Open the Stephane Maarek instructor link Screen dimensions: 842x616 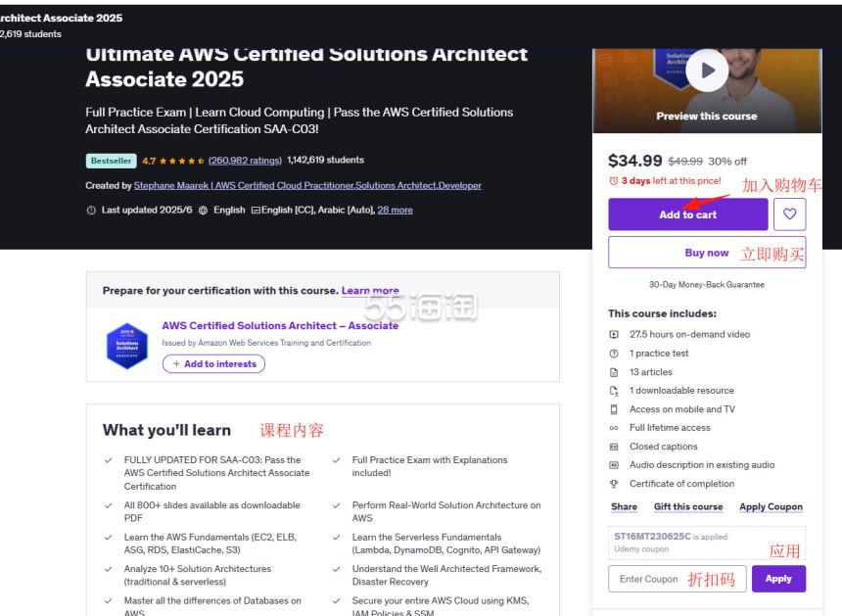click(307, 185)
